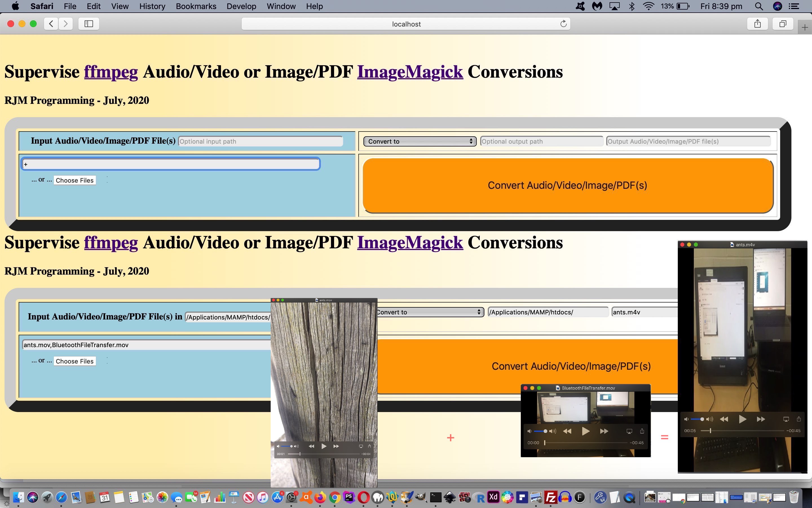Follow the lower ffmpeg link
Screen dimensions: 812x508
(x=111, y=243)
